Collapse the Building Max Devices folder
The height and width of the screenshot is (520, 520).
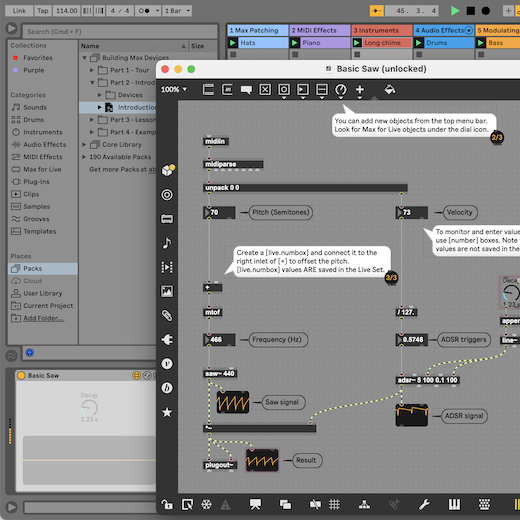[84, 58]
